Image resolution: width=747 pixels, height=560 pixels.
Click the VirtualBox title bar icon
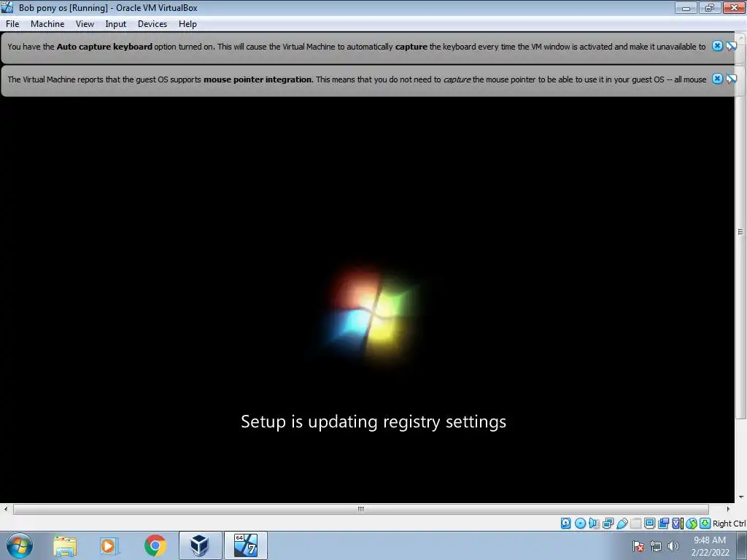point(7,7)
